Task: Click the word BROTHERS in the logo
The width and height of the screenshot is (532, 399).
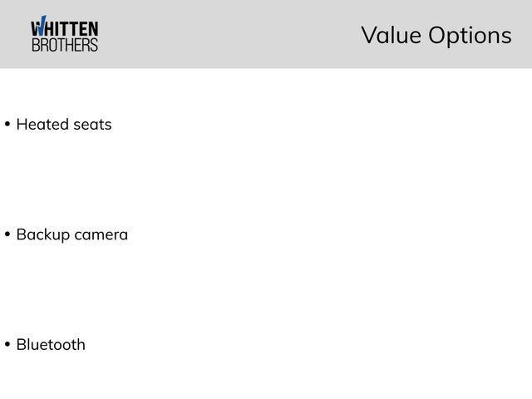Action: [64, 45]
